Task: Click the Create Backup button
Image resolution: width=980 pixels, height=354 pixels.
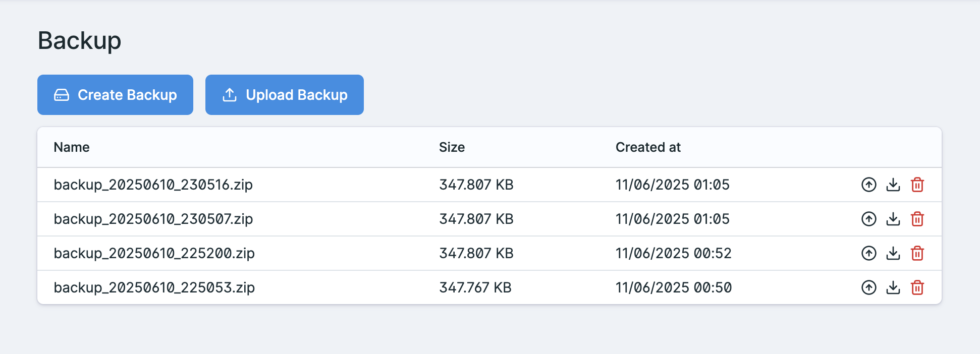Action: coord(115,95)
